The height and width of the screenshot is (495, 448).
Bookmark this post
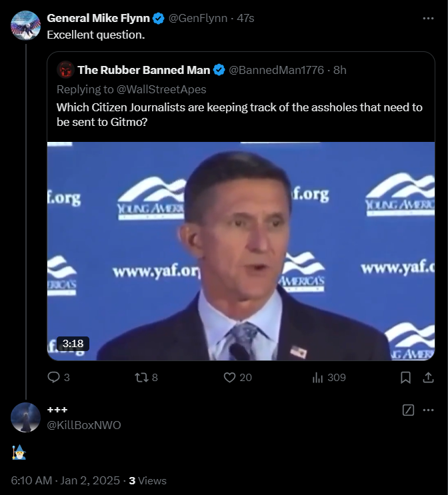pyautogui.click(x=405, y=378)
